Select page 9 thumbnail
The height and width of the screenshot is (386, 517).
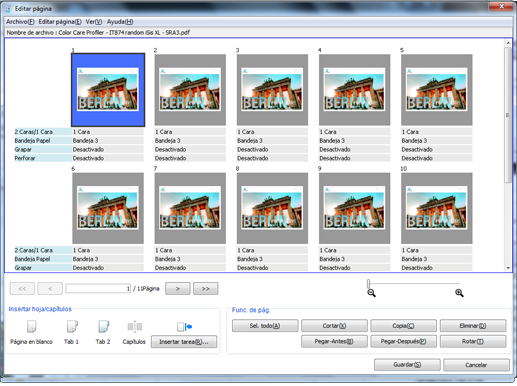click(354, 208)
